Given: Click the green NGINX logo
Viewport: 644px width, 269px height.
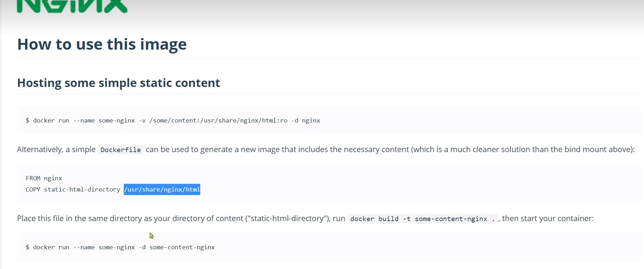Looking at the screenshot, I should 72,6.
